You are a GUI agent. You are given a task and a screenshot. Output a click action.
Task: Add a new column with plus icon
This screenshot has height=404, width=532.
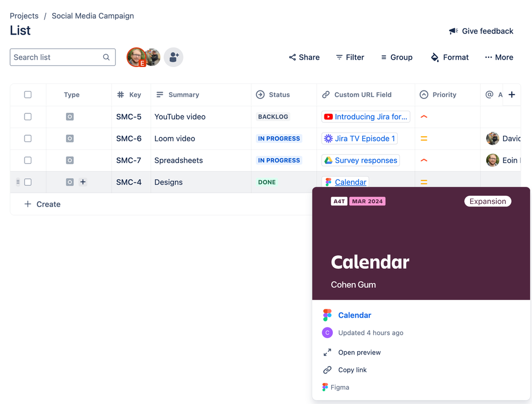[x=512, y=95]
